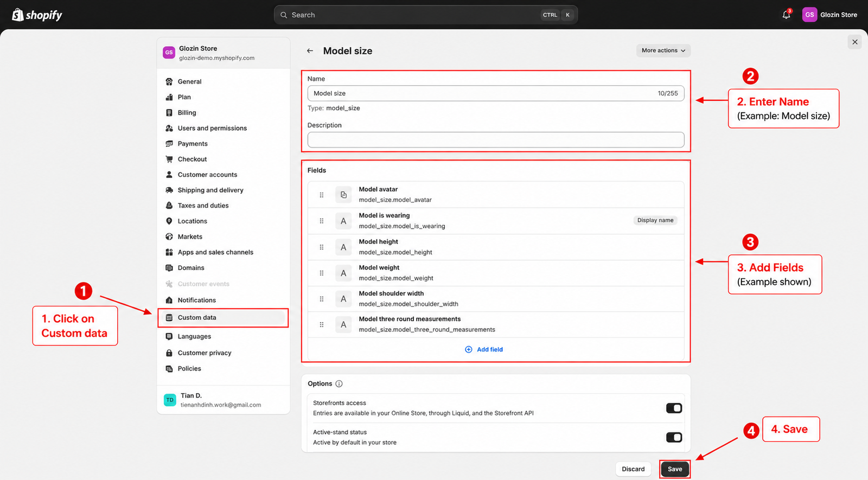Open Tian D. user profile
The height and width of the screenshot is (480, 868).
pos(224,400)
